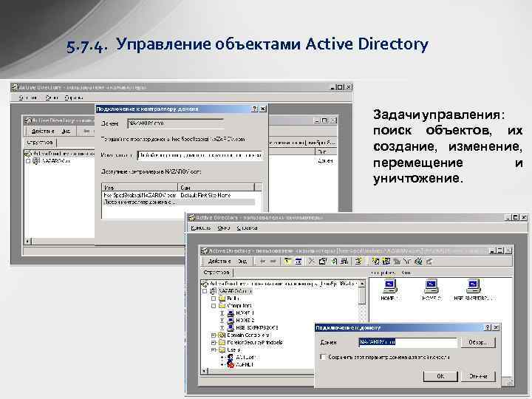Click Домен field in domain connection dialog
532x399 pixels.
(407, 342)
